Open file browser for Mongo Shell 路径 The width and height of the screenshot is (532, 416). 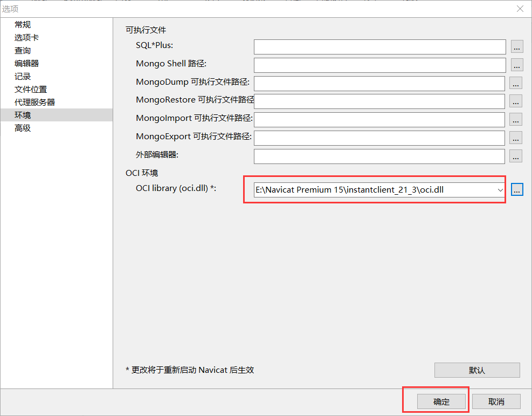(516, 65)
